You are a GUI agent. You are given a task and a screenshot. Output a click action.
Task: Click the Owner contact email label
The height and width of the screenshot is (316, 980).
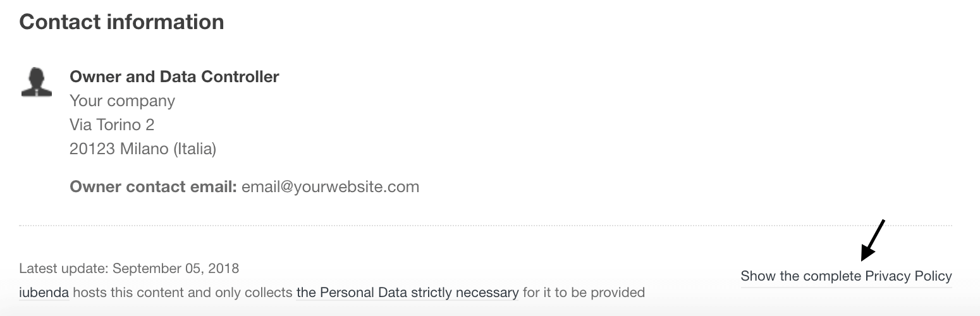[x=153, y=187]
